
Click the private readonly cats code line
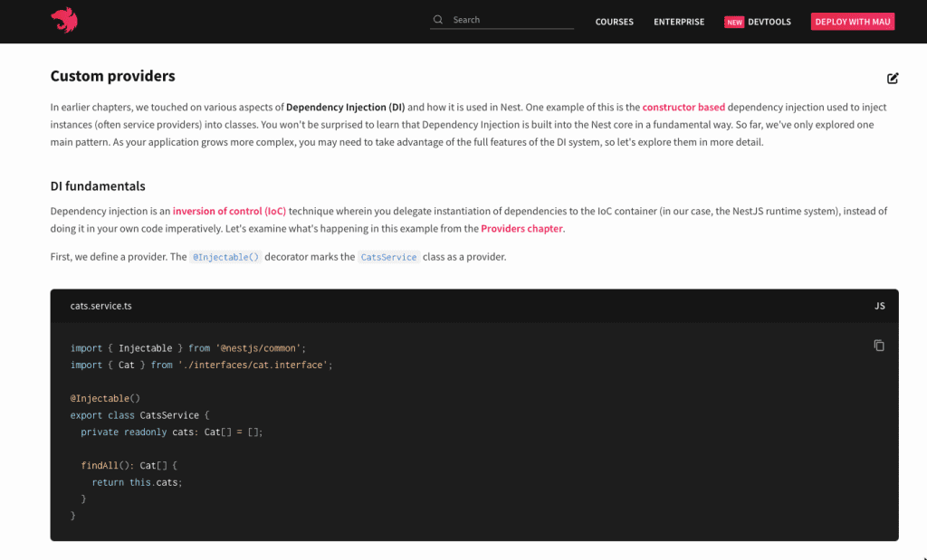[x=171, y=432]
